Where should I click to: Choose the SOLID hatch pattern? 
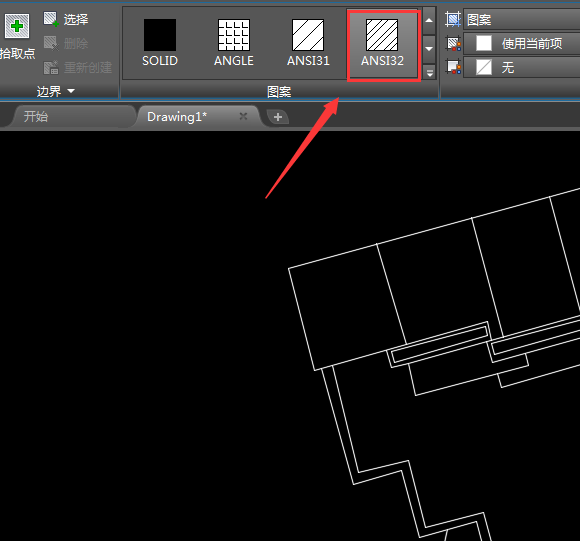[x=160, y=43]
